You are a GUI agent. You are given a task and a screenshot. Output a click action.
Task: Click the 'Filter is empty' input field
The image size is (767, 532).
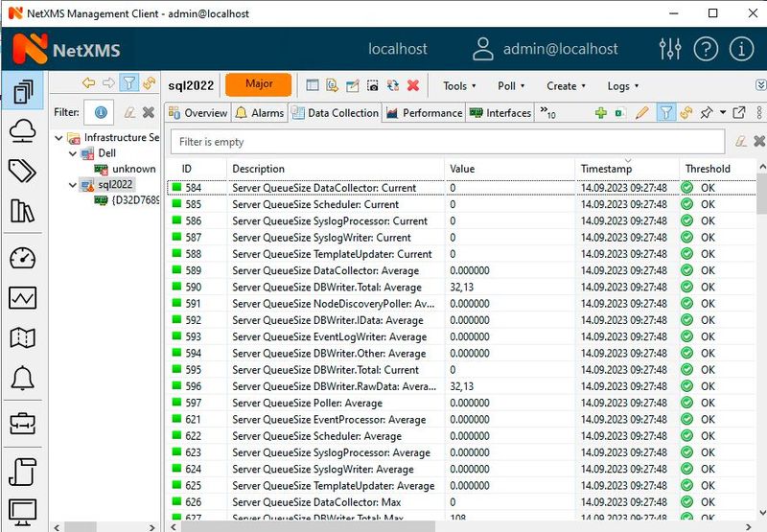tap(447, 142)
